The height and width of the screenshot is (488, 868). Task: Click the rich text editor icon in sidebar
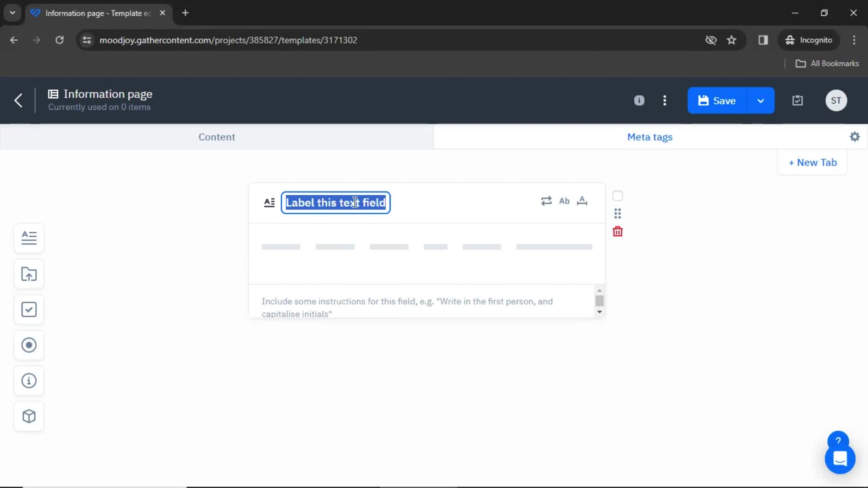click(x=29, y=238)
